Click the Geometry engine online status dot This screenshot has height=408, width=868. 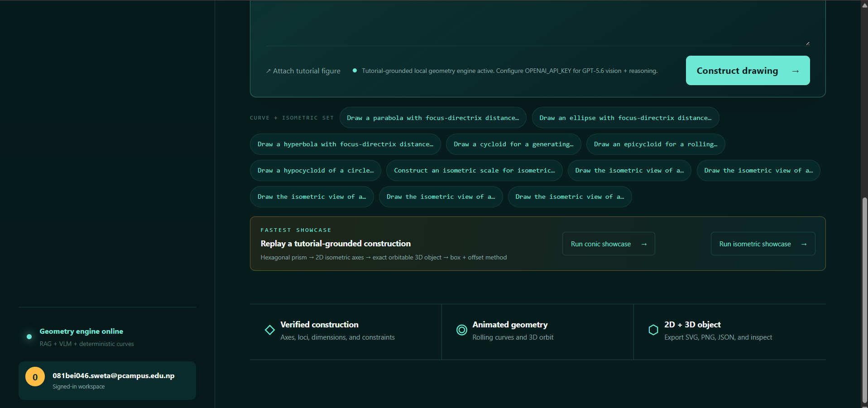[29, 336]
